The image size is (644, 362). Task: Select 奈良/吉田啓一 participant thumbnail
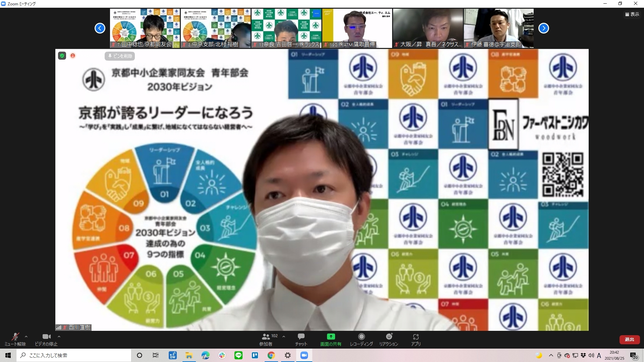(x=286, y=28)
